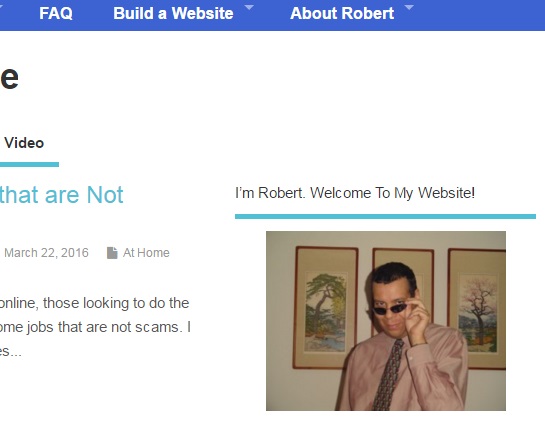Click the large bold site title letter 'e'
This screenshot has width=545, height=436.
click(9, 77)
